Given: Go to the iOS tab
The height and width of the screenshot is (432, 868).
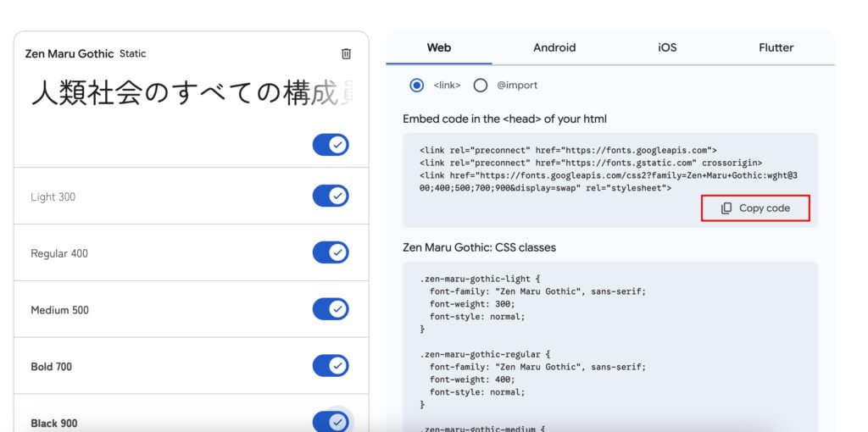Looking at the screenshot, I should [667, 47].
